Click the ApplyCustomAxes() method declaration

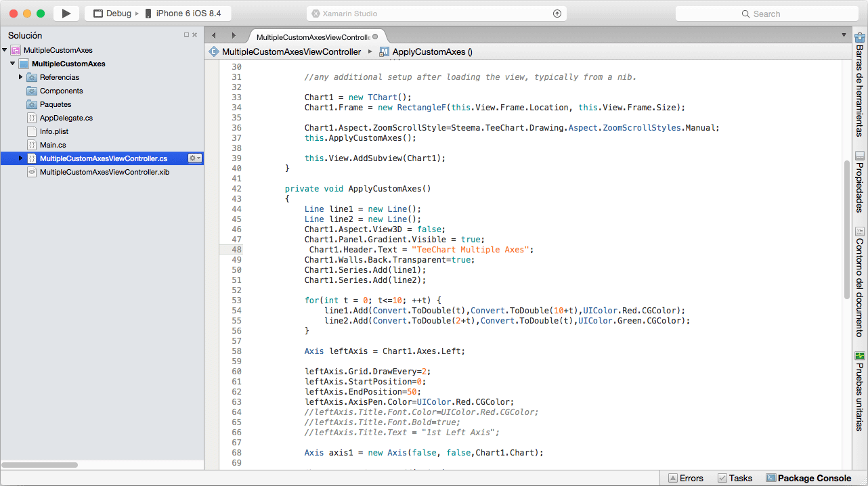coord(357,189)
